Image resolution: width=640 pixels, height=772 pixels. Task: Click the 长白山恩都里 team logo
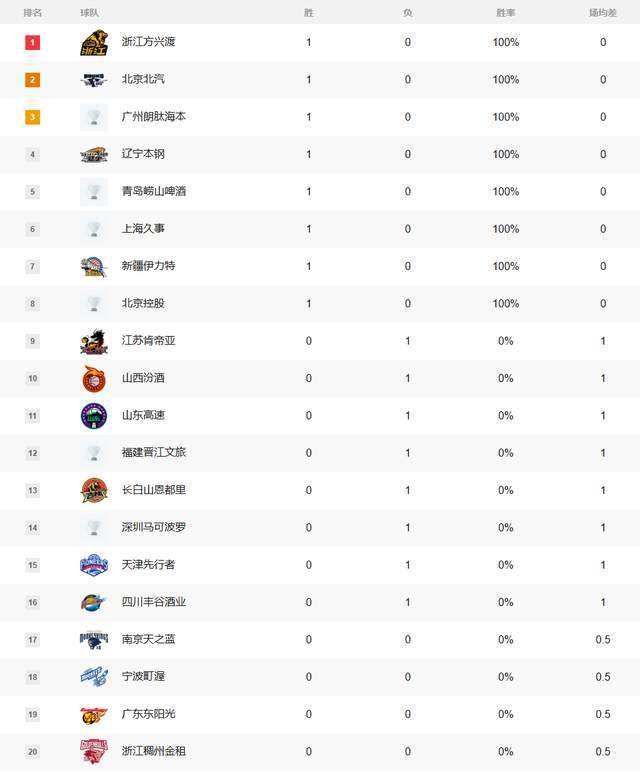point(94,491)
